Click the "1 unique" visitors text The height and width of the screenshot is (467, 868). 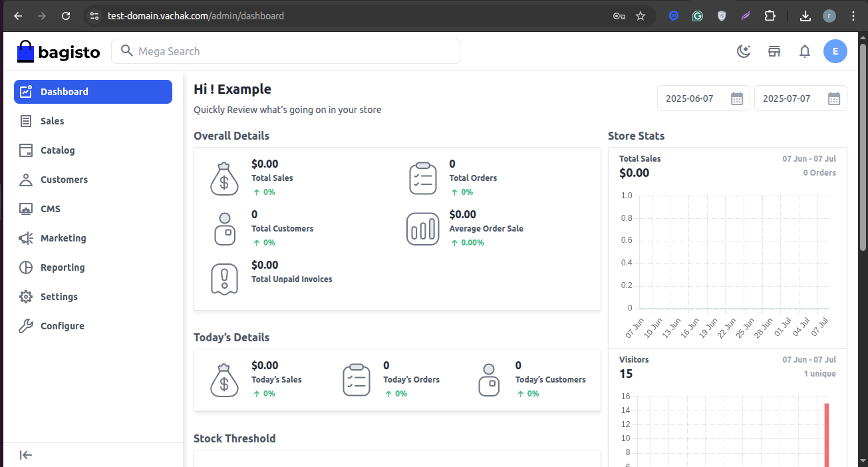click(819, 374)
